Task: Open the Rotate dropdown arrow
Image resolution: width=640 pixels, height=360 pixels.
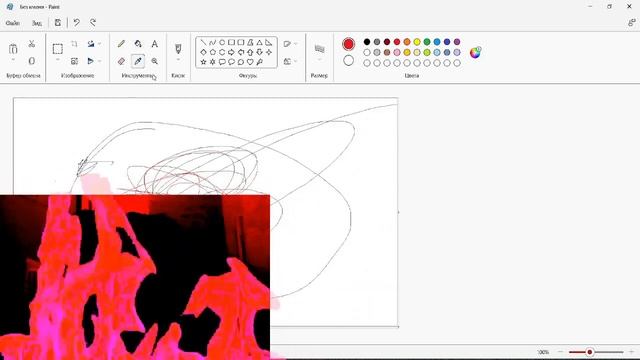Action: 100,44
